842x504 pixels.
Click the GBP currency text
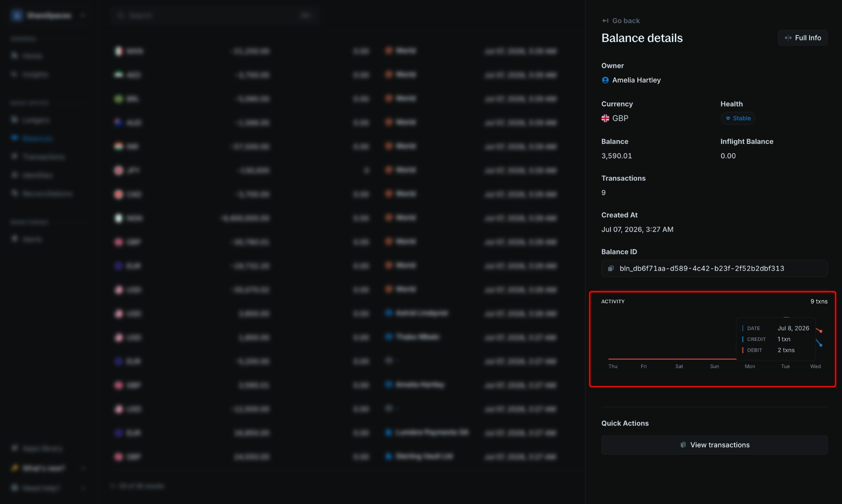point(620,118)
